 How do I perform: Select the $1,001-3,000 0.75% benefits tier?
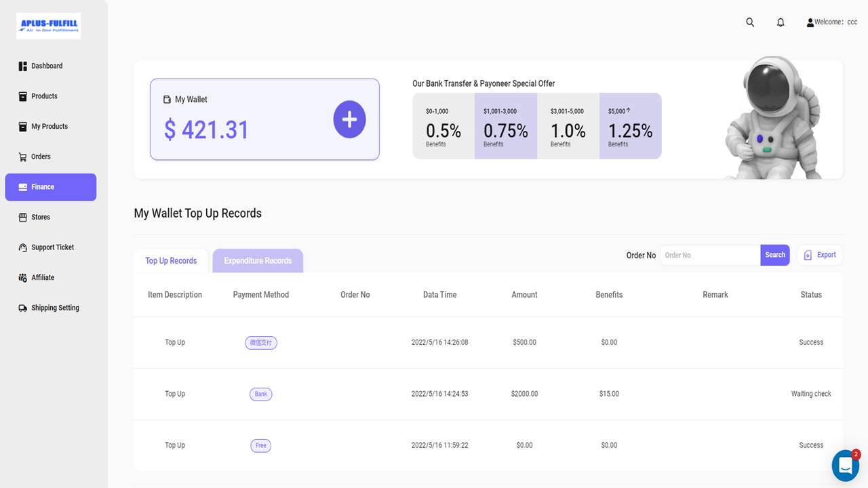point(506,126)
